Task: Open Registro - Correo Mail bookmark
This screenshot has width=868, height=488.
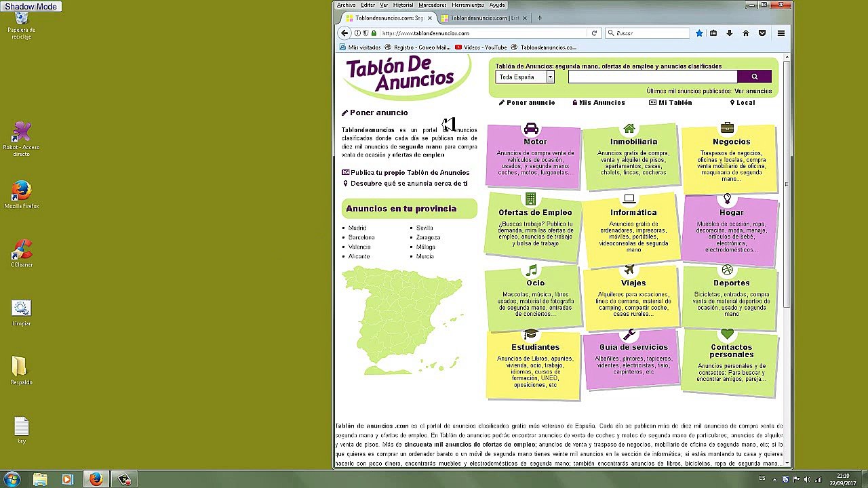Action: (x=417, y=47)
